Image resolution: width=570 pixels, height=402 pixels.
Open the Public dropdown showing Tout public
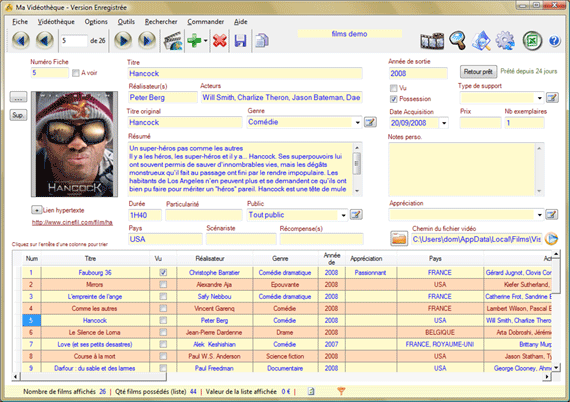(343, 215)
